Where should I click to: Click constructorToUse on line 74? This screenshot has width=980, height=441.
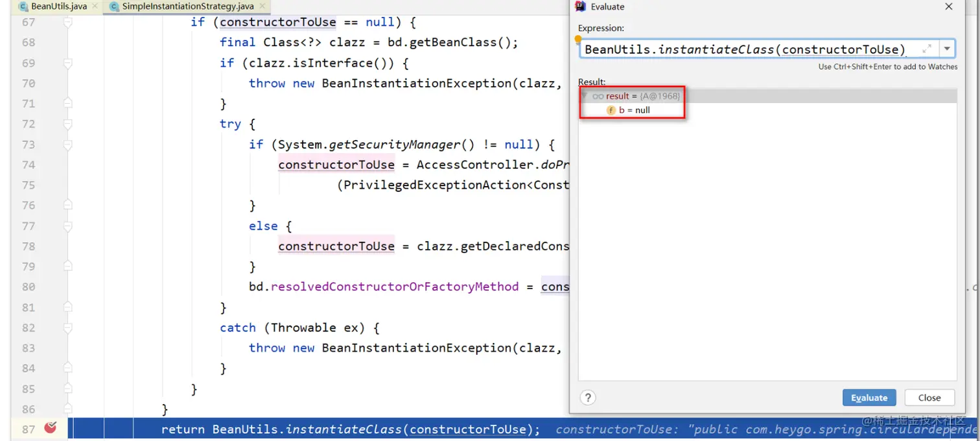336,165
